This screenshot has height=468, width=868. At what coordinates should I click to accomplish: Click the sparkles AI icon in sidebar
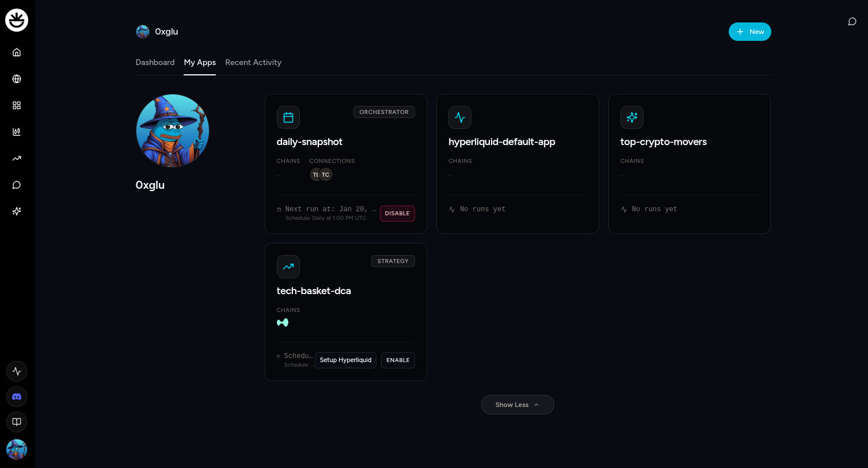pyautogui.click(x=17, y=211)
